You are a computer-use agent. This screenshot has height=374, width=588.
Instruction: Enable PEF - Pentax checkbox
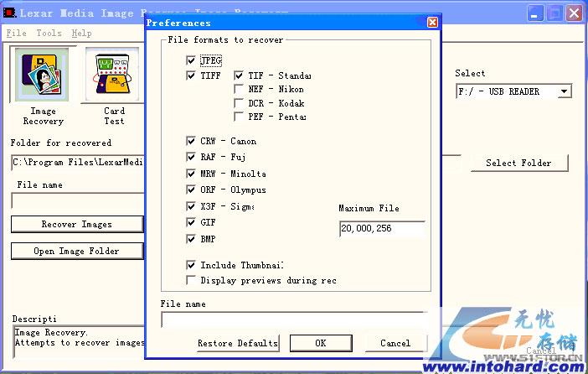point(239,117)
